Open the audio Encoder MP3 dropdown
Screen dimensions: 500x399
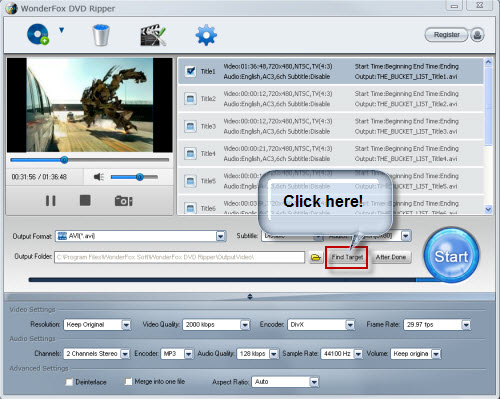[177, 354]
